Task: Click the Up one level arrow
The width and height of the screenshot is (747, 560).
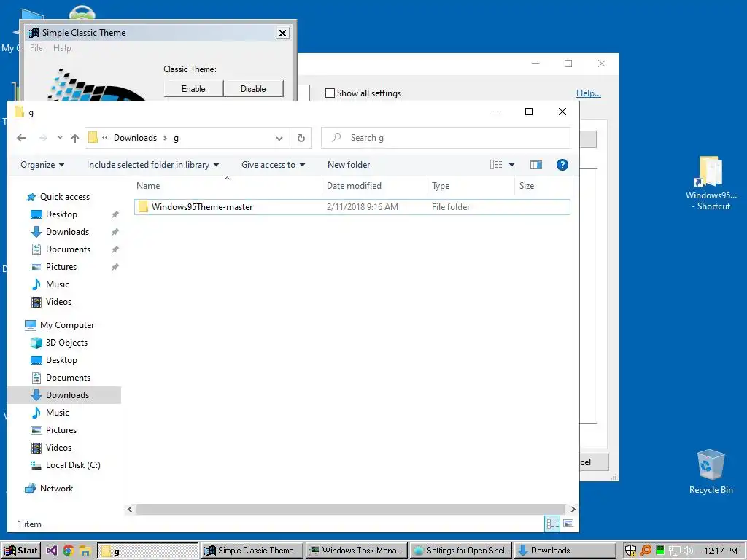Action: point(75,138)
